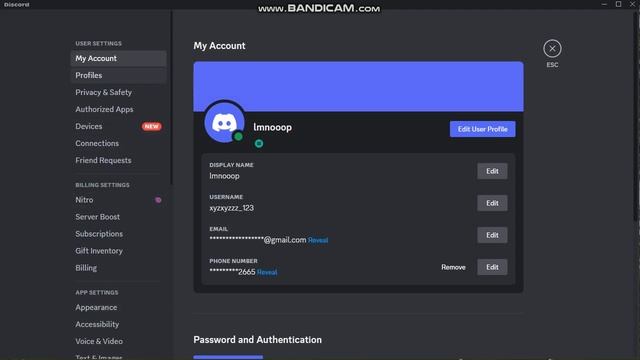Image resolution: width=640 pixels, height=360 pixels.
Task: Click the purple Nitro badge icon in sidebar
Action: 158,200
